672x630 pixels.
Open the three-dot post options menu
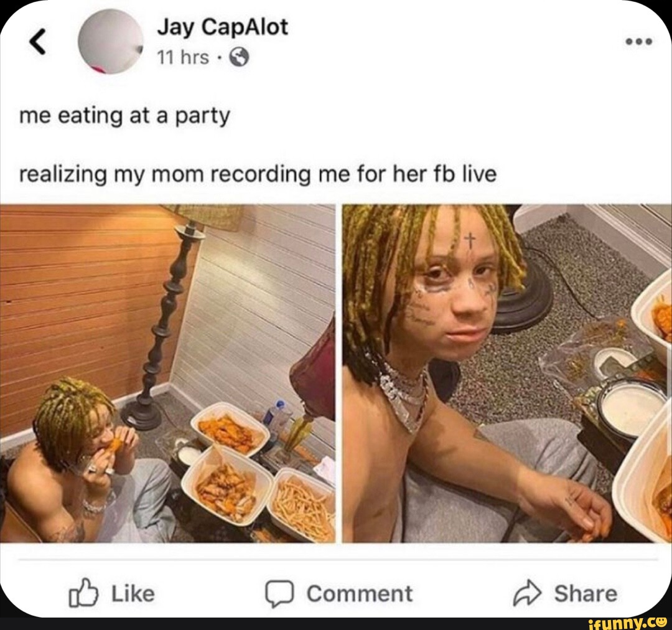[x=638, y=42]
